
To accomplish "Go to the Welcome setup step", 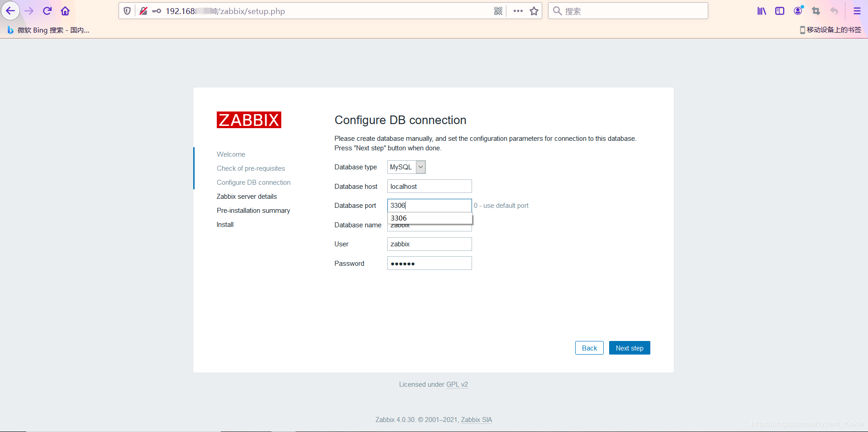I will click(231, 154).
